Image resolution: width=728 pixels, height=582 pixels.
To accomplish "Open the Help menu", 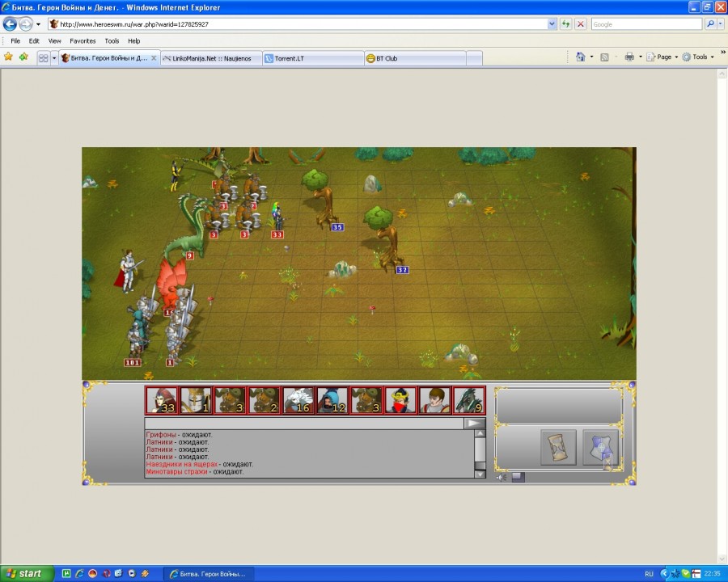I will [x=134, y=41].
